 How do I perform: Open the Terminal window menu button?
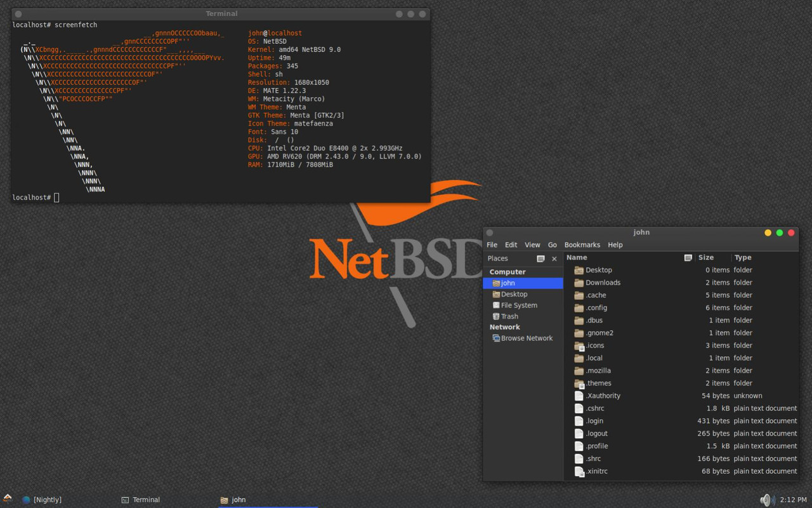18,14
